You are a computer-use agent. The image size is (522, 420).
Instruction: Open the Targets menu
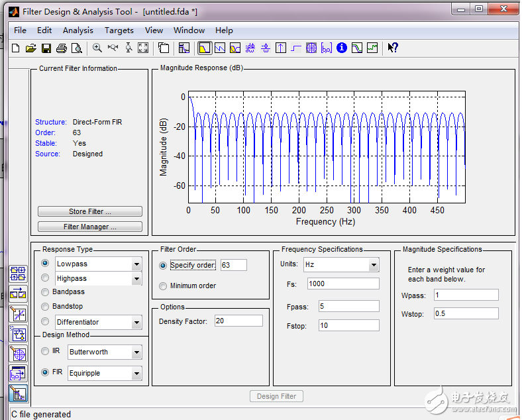click(119, 30)
